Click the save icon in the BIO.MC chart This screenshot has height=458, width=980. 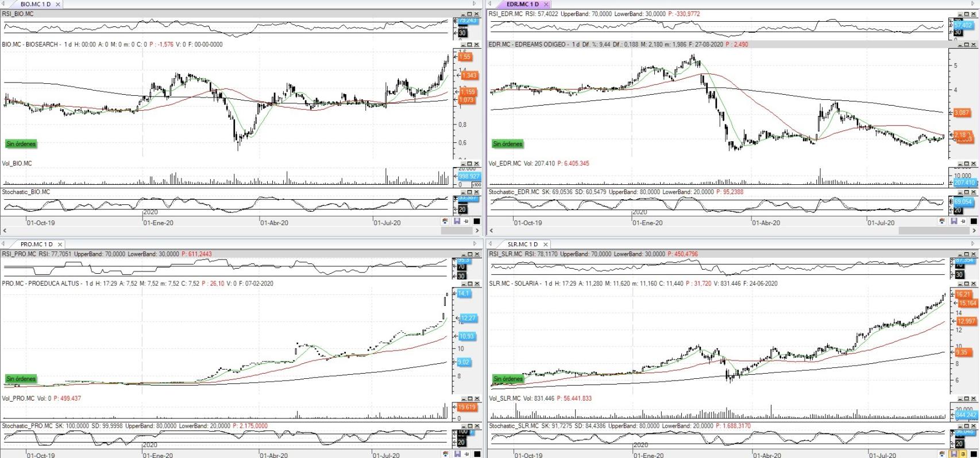[x=457, y=221]
